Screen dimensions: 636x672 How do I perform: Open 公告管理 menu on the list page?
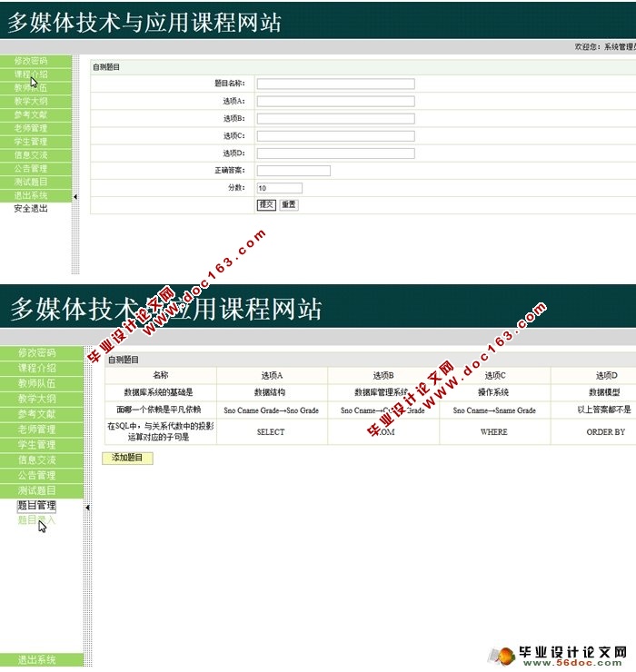coord(42,475)
